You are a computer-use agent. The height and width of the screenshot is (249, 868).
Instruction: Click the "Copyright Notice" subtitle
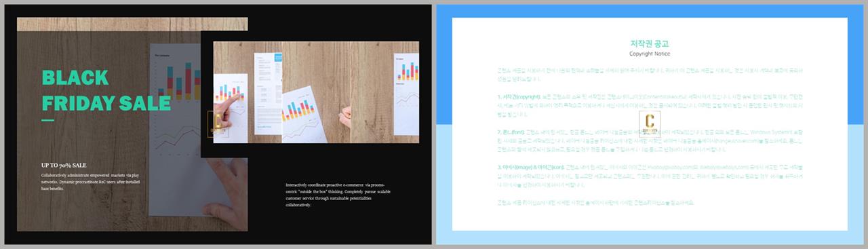tap(650, 54)
